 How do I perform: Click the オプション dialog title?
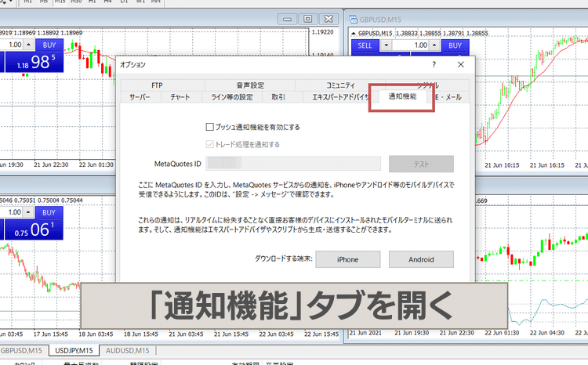(132, 65)
